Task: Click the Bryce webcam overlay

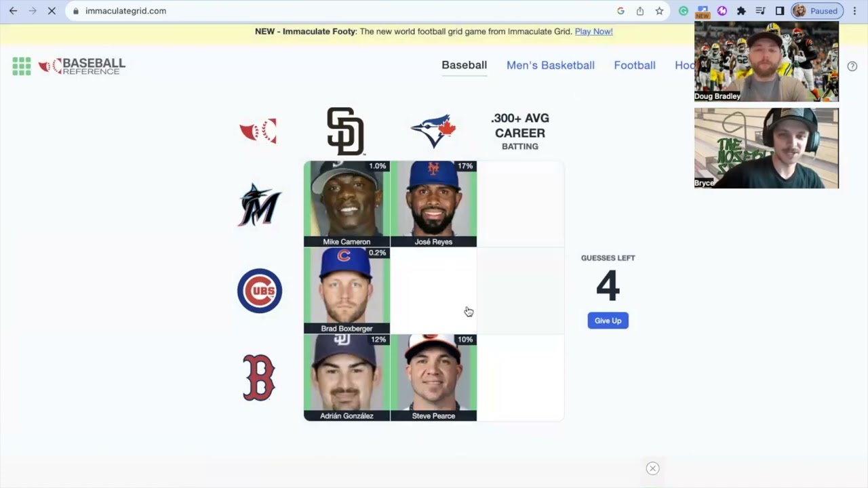Action: point(766,148)
